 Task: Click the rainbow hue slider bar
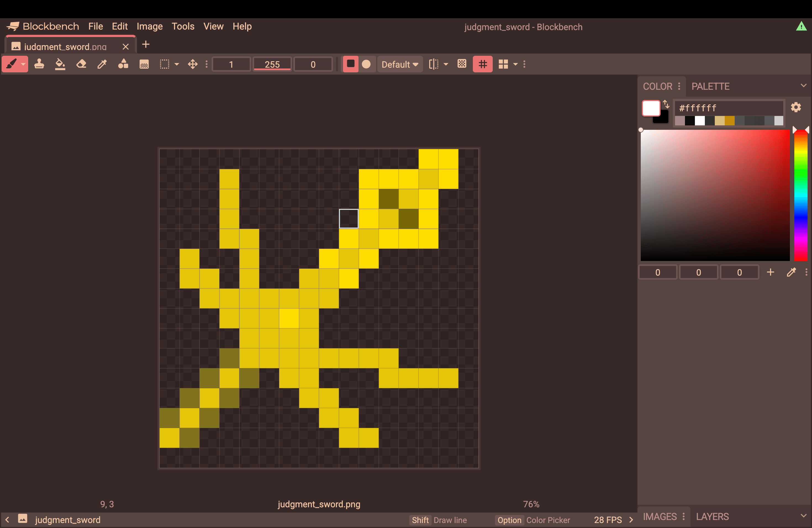801,195
